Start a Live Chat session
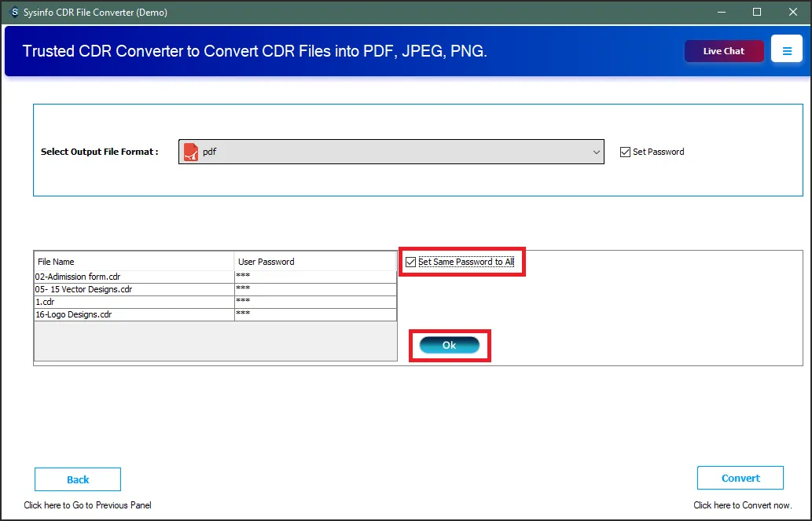Image resolution: width=812 pixels, height=521 pixels. point(724,51)
